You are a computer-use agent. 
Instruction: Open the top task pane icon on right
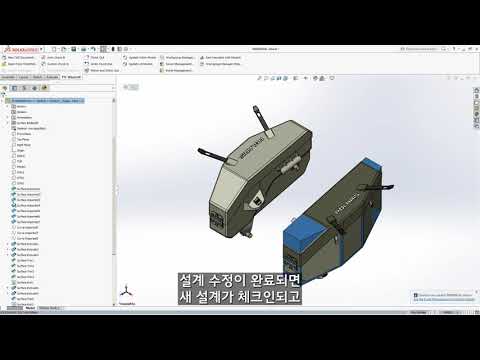coord(477,90)
